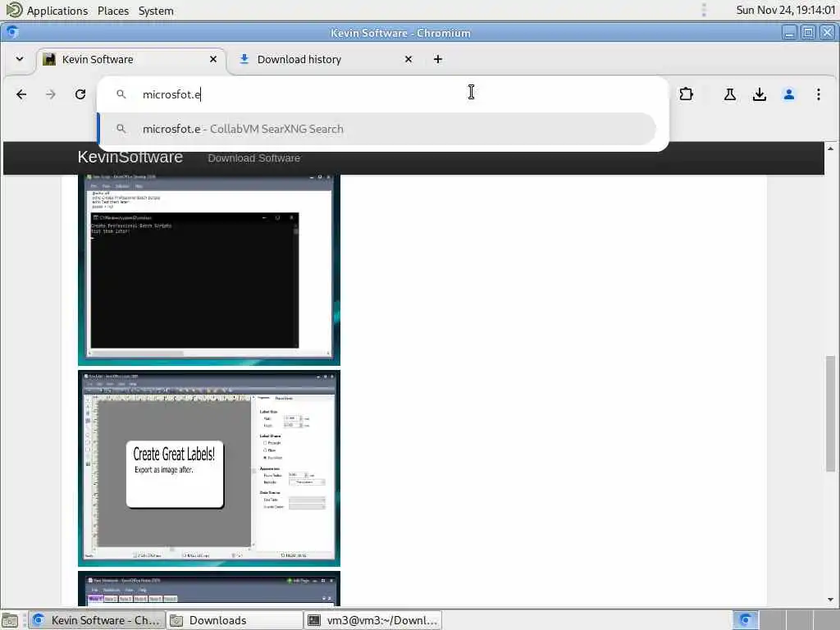The image size is (840, 630).
Task: Open the System menu
Action: point(156,10)
